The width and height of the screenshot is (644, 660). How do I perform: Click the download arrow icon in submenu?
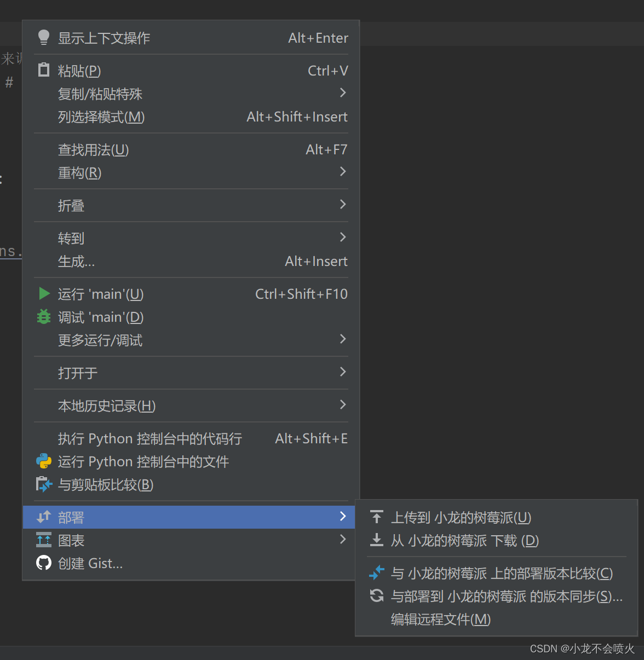click(377, 540)
